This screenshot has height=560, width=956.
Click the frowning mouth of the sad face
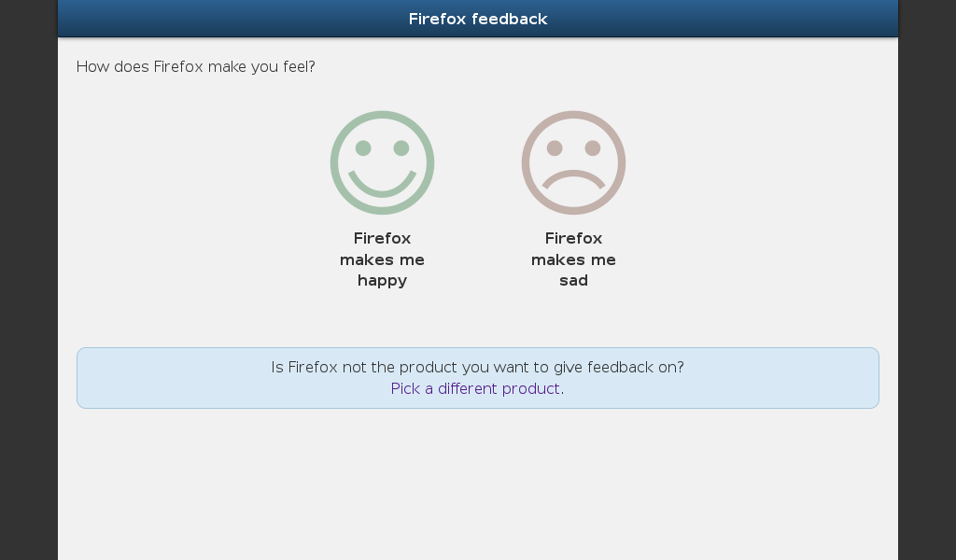[574, 179]
